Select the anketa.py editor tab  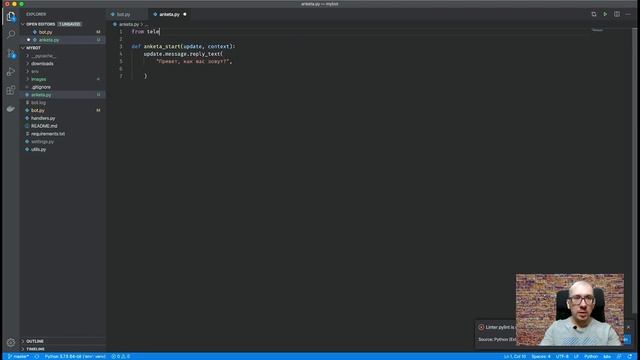tap(169, 14)
